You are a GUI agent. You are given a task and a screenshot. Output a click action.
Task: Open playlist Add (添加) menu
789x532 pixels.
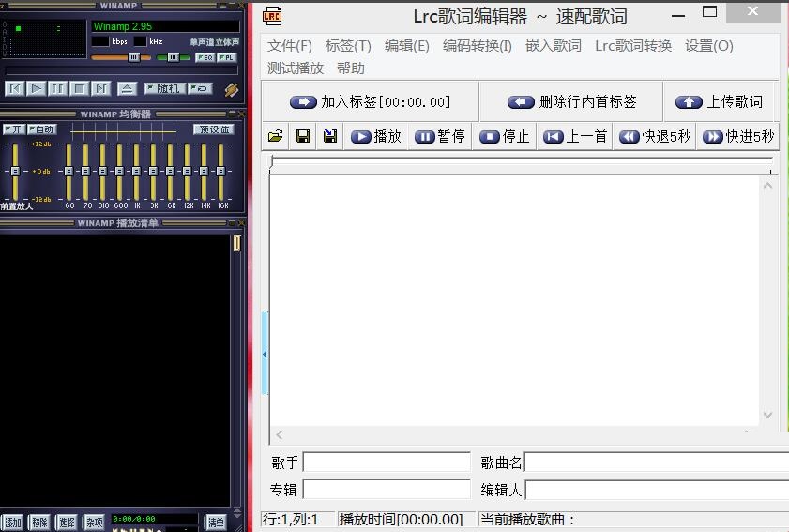click(x=13, y=523)
